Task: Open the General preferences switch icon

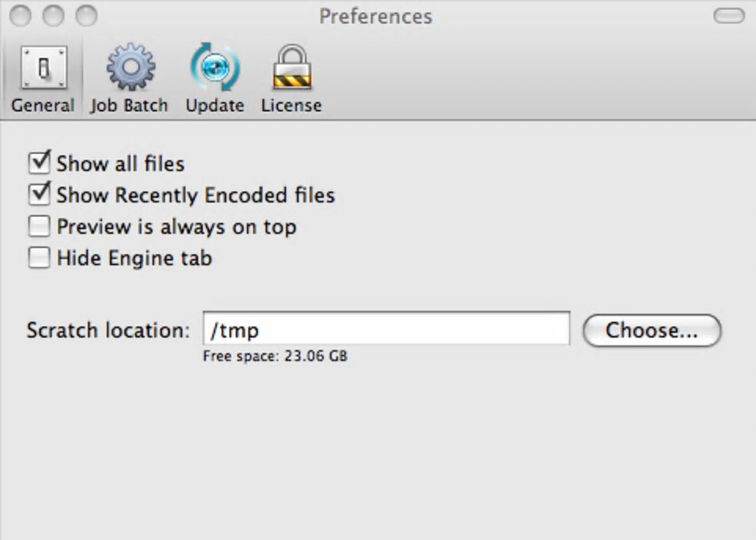Action: (x=43, y=70)
